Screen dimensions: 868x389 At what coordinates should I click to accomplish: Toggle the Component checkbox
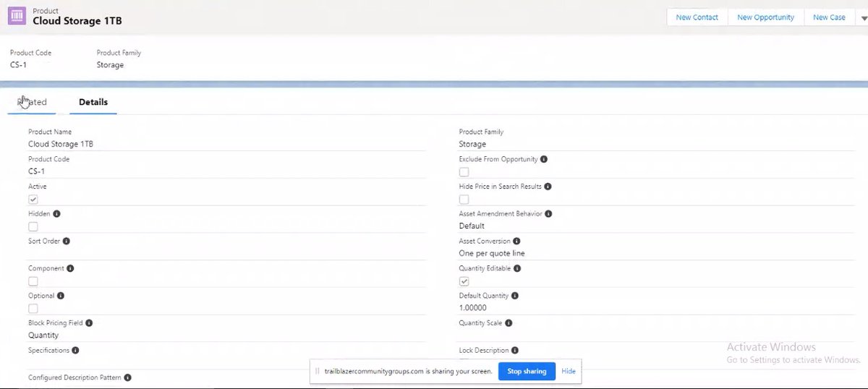click(33, 281)
